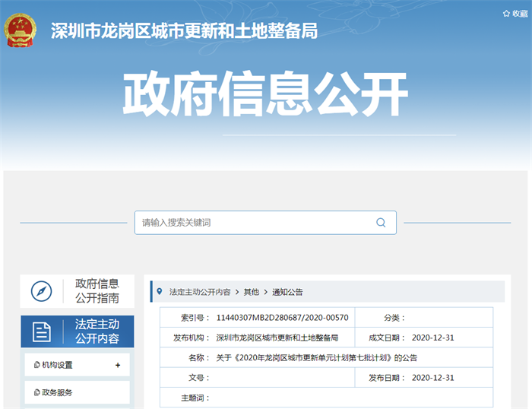Click the location pin icon in breadcrumb
This screenshot has height=409, width=532.
pos(159,291)
